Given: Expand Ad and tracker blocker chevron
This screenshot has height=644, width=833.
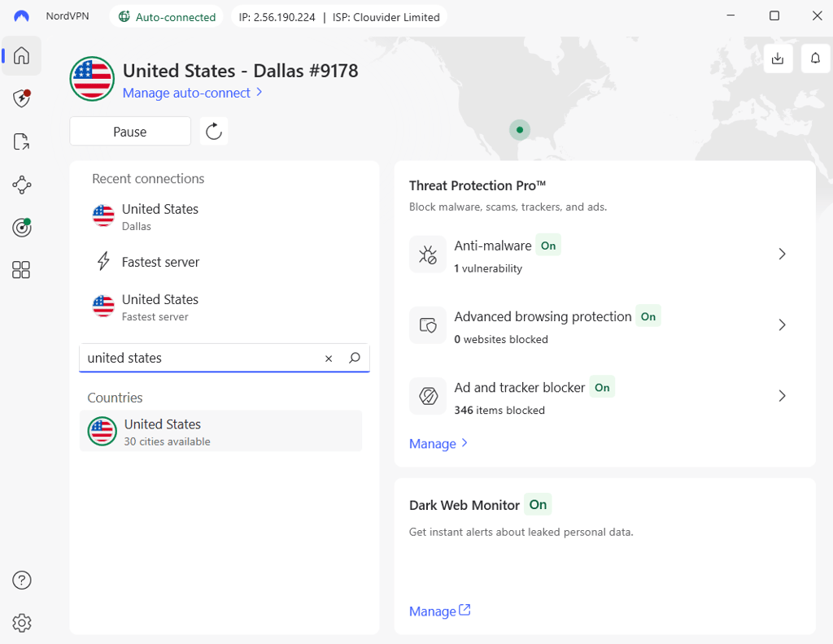Looking at the screenshot, I should (782, 396).
